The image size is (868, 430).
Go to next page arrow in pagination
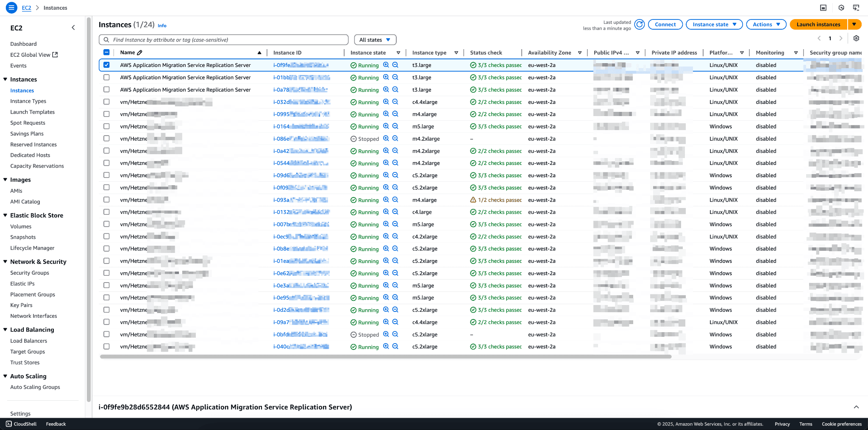841,38
